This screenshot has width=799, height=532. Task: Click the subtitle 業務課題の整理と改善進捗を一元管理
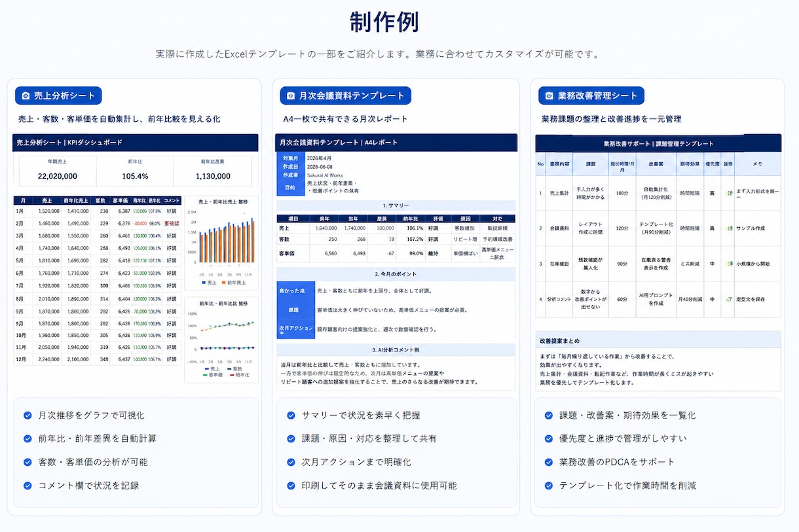click(612, 119)
